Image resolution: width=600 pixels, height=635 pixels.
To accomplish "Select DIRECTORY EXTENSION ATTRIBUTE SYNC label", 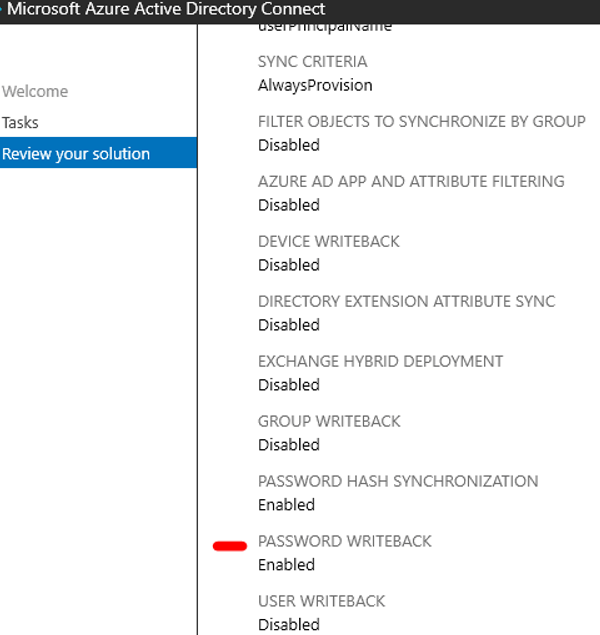I will click(x=406, y=302).
